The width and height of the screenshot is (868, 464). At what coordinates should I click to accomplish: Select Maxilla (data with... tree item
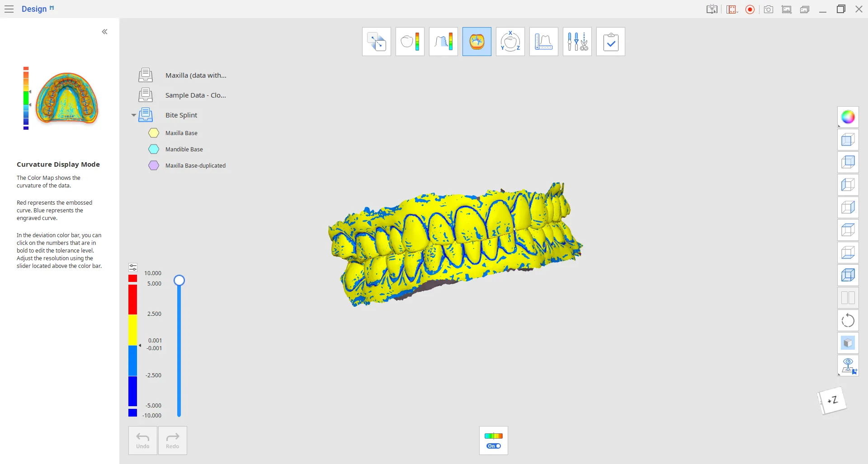pyautogui.click(x=196, y=75)
